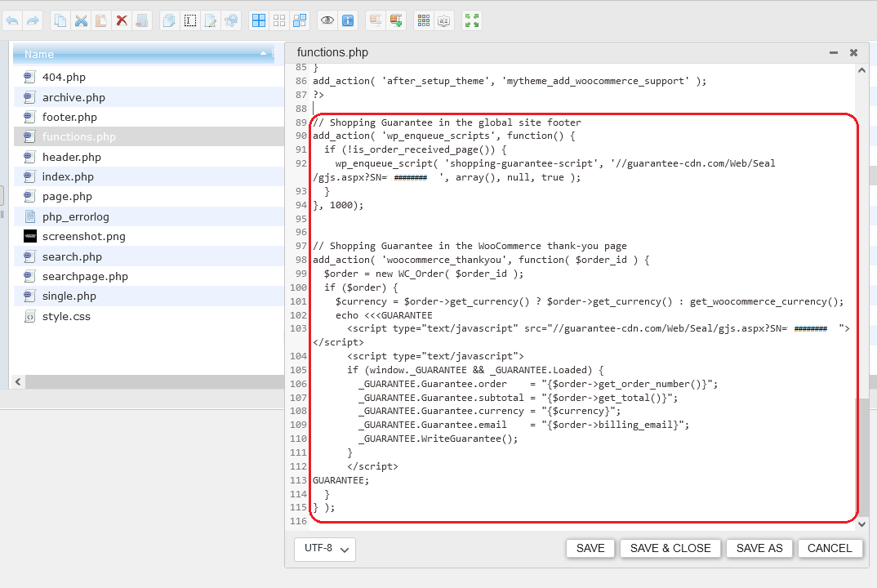
Task: Click the 'after_setup_theme' add_action line
Action: [509, 81]
